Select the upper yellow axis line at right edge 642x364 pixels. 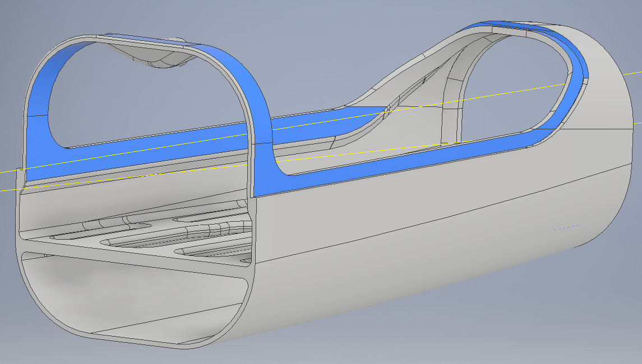(x=634, y=73)
